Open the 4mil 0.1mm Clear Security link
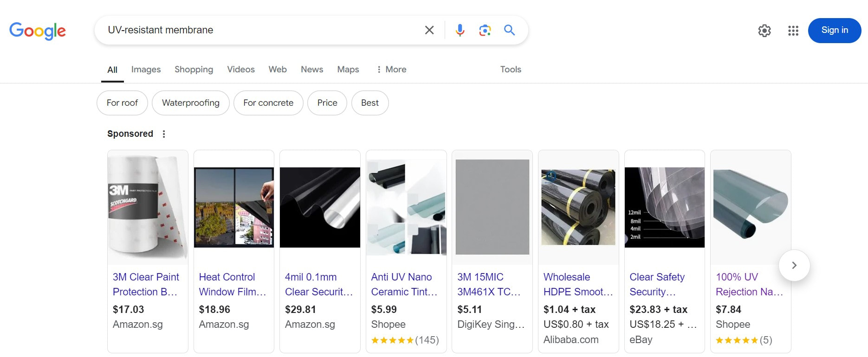Image resolution: width=868 pixels, height=357 pixels. tap(319, 284)
